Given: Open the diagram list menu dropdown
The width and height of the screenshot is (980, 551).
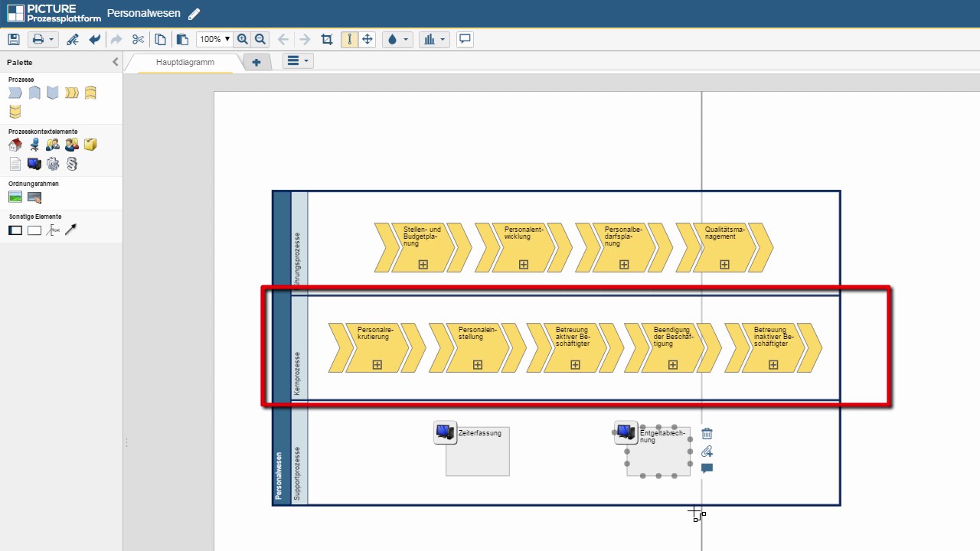Looking at the screenshot, I should (298, 61).
